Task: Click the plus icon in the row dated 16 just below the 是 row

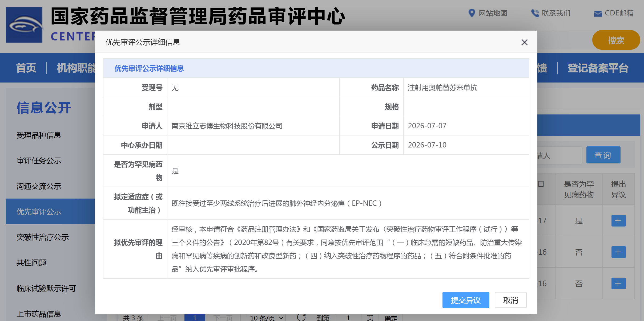Action: pyautogui.click(x=618, y=252)
